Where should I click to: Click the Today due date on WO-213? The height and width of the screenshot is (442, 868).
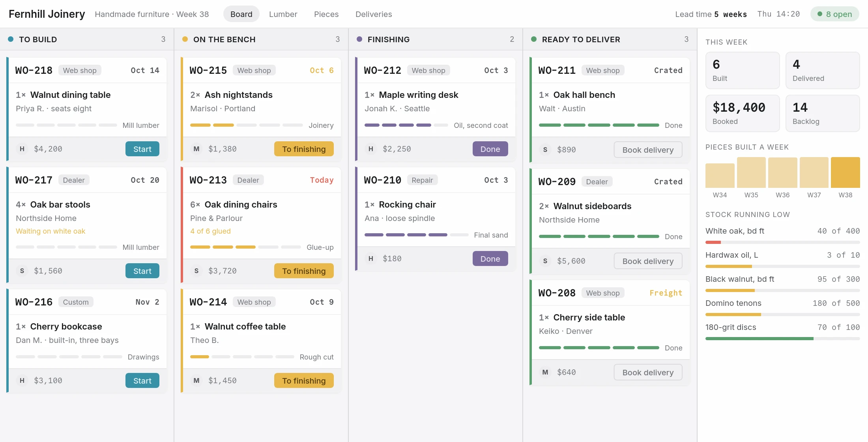click(322, 180)
